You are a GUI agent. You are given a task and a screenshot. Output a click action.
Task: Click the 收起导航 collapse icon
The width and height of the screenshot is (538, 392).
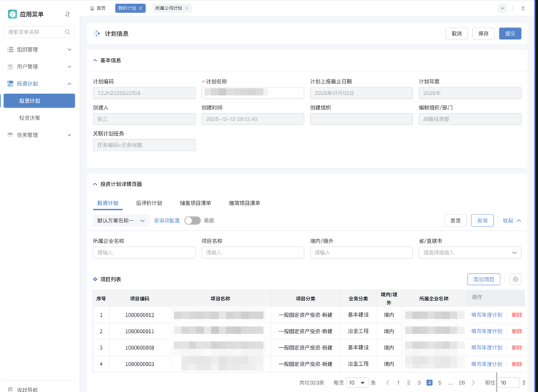point(10,389)
